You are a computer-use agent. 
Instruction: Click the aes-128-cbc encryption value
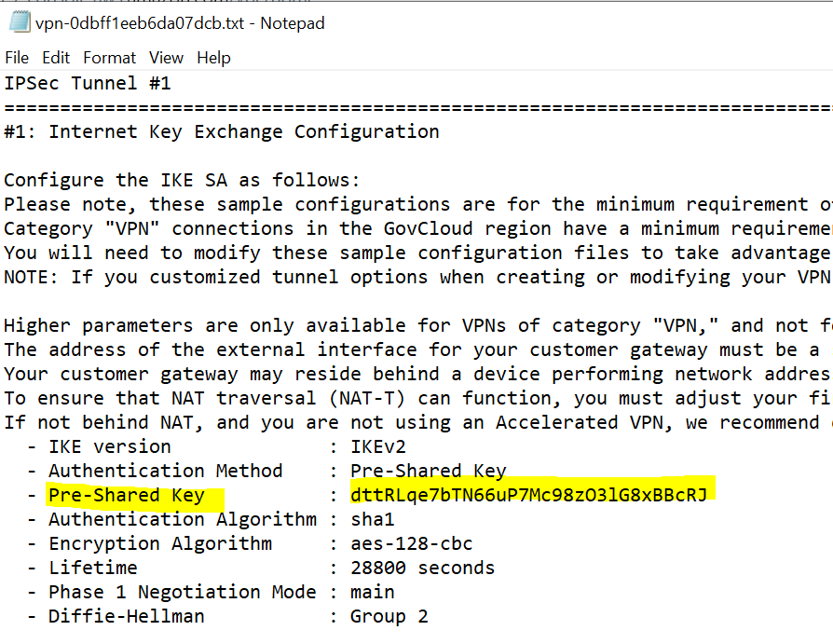pos(412,543)
